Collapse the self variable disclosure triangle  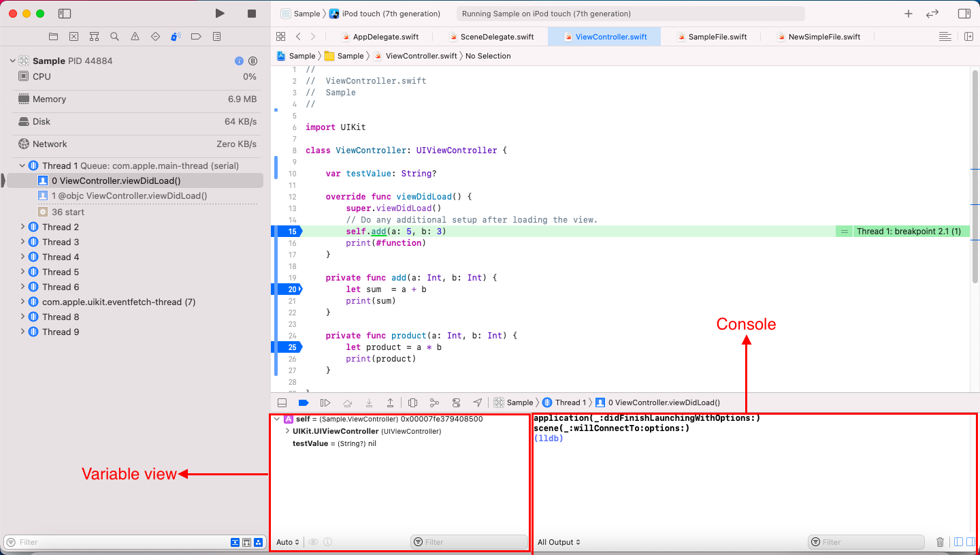tap(276, 419)
